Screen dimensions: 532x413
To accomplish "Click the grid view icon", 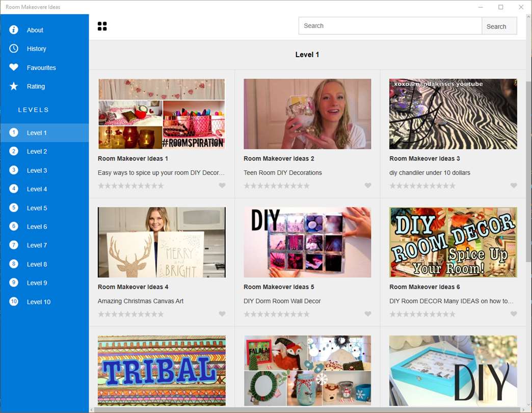I will click(x=102, y=26).
